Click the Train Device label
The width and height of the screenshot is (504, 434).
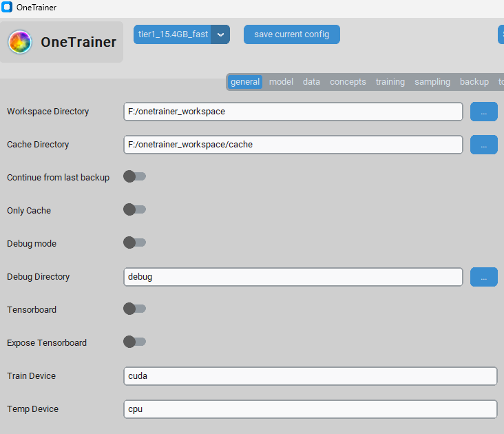(32, 376)
